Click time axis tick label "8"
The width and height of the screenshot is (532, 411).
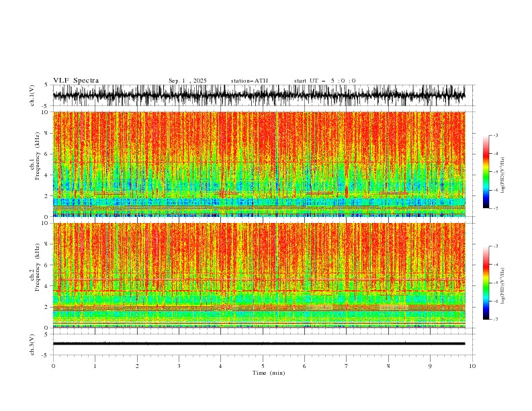tap(388, 366)
